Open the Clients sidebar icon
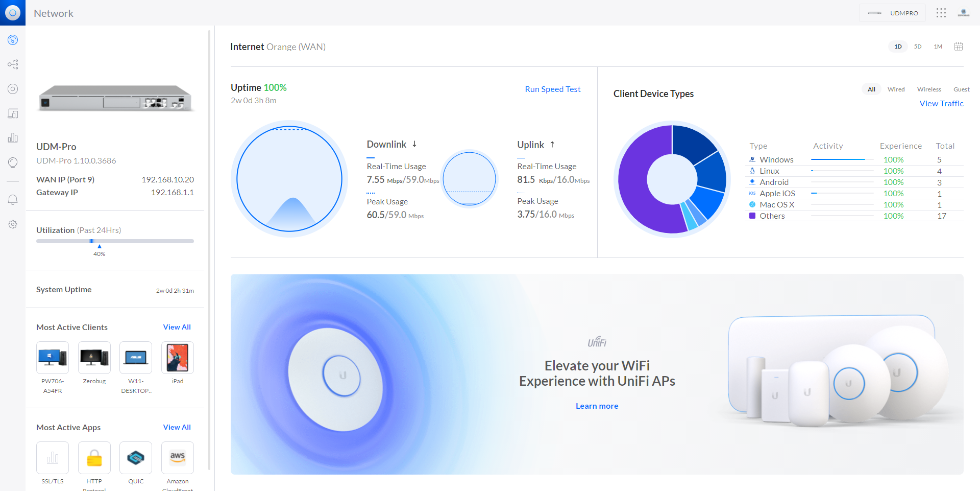980x491 pixels. pos(13,113)
